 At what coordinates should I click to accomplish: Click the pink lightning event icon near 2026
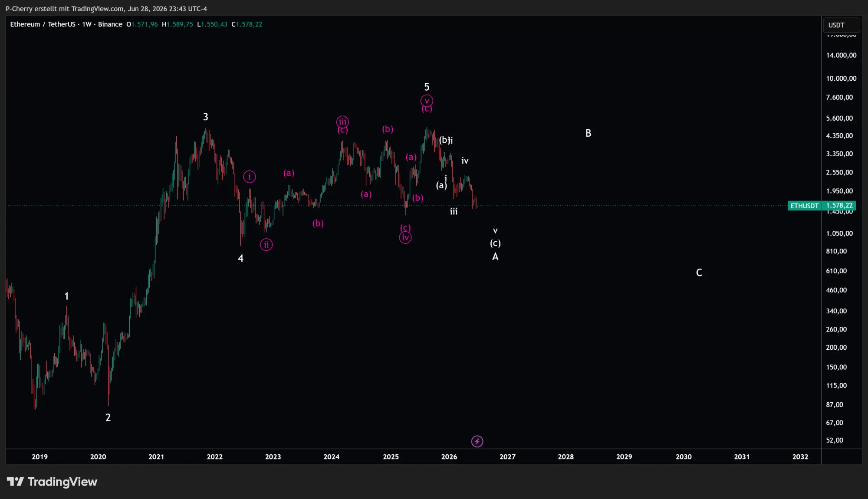pos(477,441)
